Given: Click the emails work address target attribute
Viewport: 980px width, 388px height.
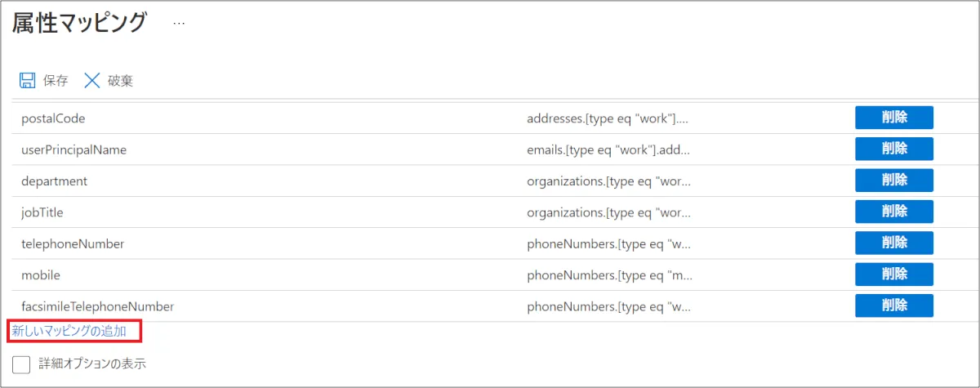Looking at the screenshot, I should coord(608,149).
